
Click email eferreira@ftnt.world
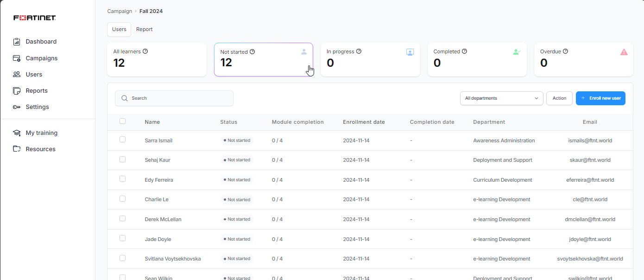pos(590,180)
